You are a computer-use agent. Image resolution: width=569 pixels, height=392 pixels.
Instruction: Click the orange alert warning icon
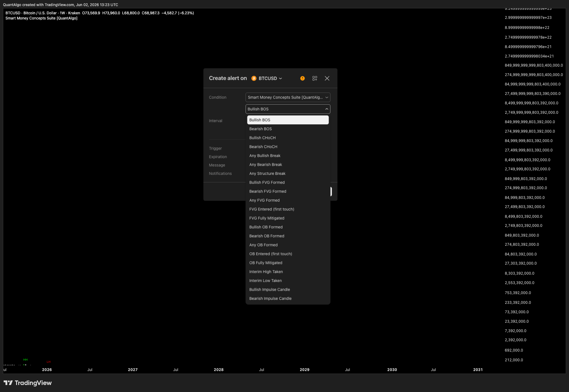point(302,78)
